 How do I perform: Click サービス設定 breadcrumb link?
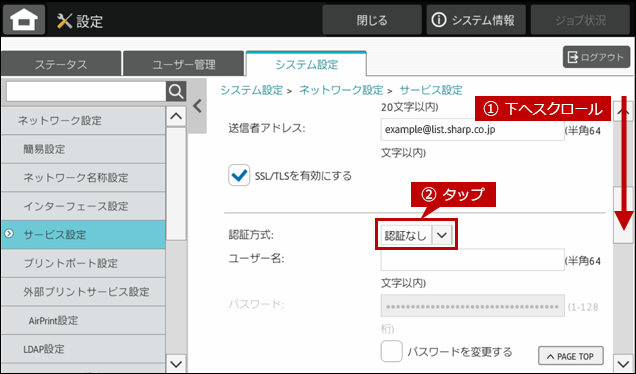tap(431, 90)
